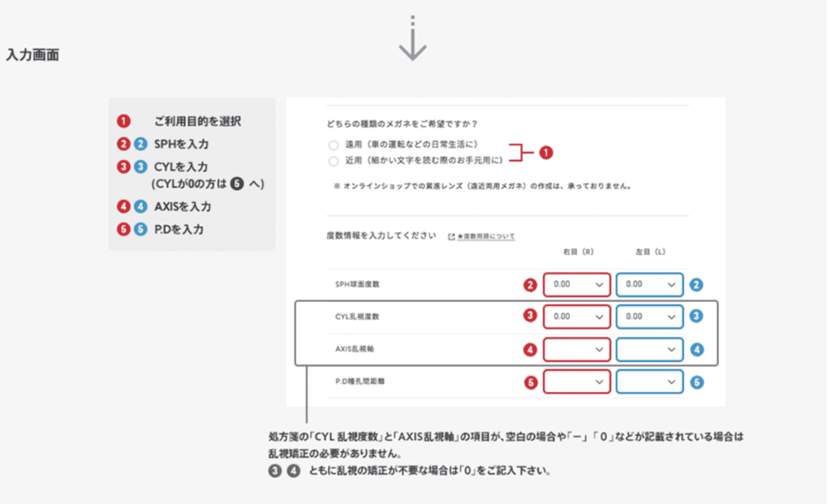Expand the left-eye P.D瞳孔間距離 dropdown
The image size is (831, 504).
pos(649,381)
